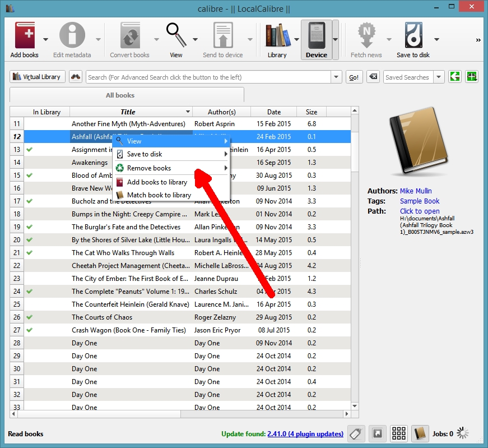The width and height of the screenshot is (488, 448).
Task: Open Mike Mullin author link
Action: (x=416, y=191)
